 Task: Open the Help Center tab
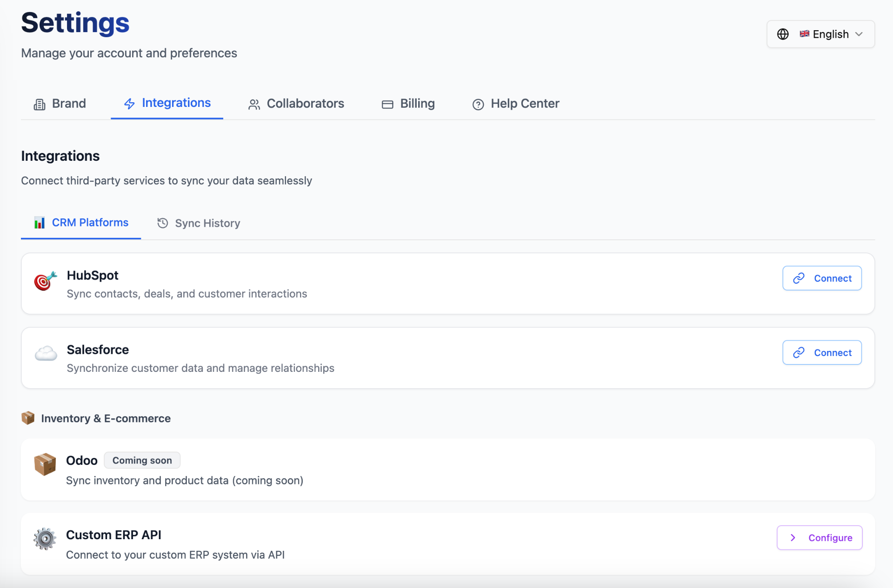pyautogui.click(x=516, y=103)
